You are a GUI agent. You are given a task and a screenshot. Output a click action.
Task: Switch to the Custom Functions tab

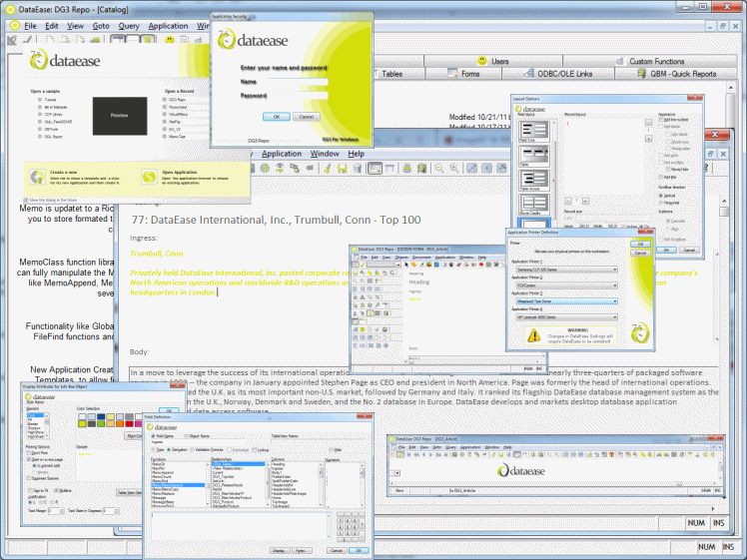pyautogui.click(x=650, y=61)
